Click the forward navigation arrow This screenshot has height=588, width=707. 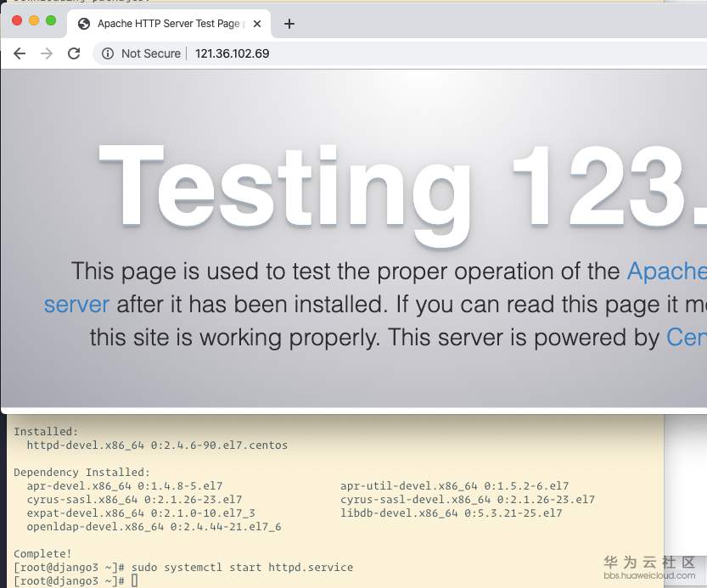[x=47, y=53]
